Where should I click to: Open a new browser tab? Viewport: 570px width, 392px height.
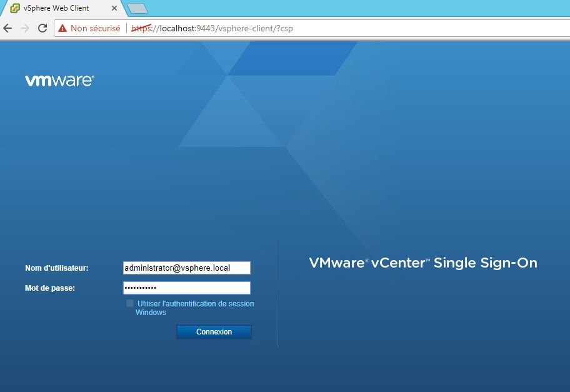click(137, 8)
